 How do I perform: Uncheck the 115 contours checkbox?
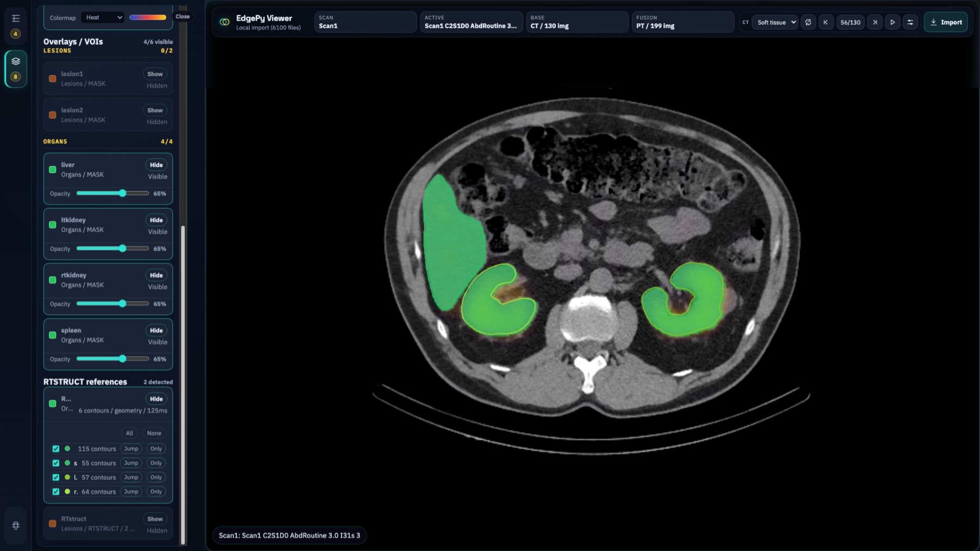click(x=55, y=449)
